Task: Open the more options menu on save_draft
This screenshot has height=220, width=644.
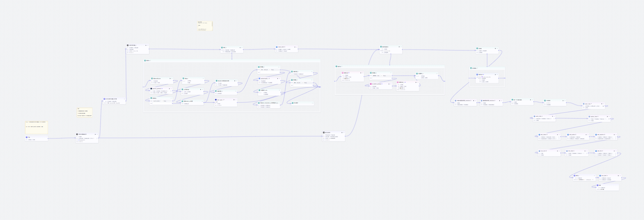Action: (x=620, y=176)
